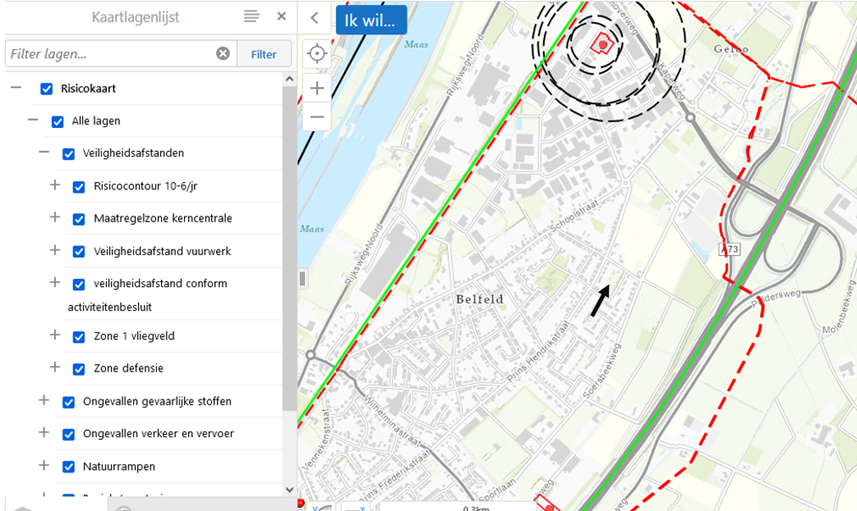This screenshot has width=857, height=511.
Task: Expand Veiligheidsafstand vuurwerk layer
Action: click(55, 250)
